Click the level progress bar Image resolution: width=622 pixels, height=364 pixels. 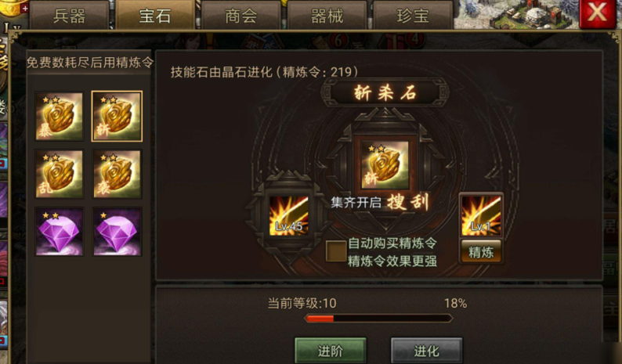[378, 318]
